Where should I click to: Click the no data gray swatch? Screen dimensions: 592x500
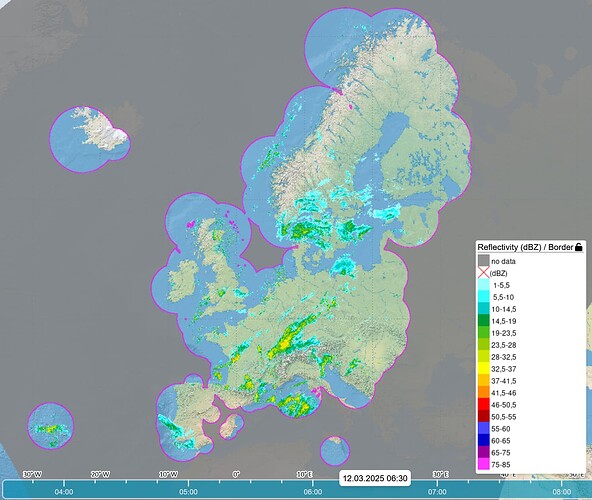pos(484,261)
